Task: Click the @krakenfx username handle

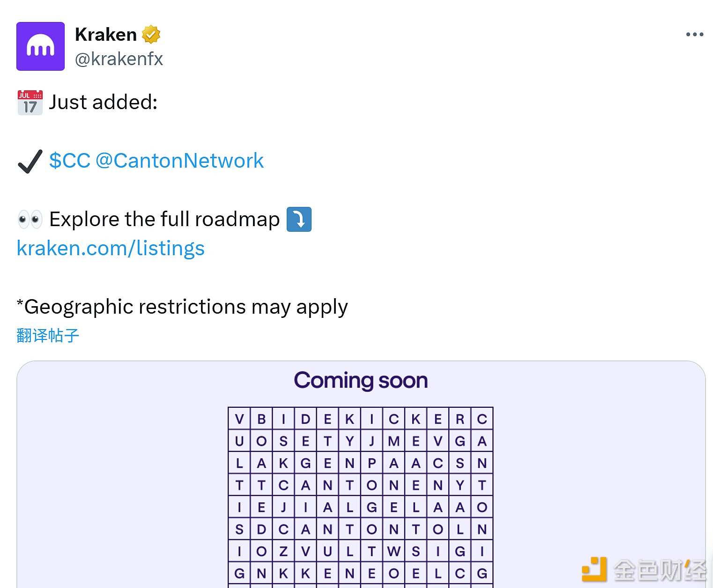Action: click(119, 59)
